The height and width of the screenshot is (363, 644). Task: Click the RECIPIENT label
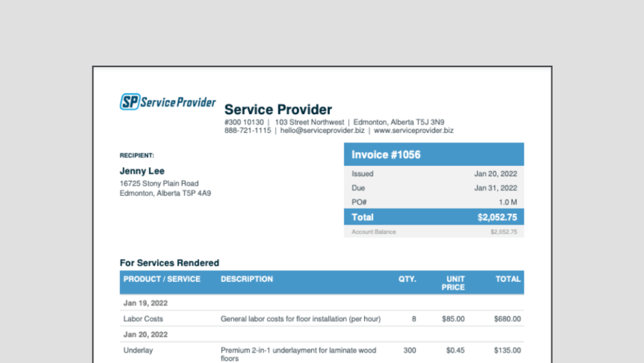tap(137, 155)
